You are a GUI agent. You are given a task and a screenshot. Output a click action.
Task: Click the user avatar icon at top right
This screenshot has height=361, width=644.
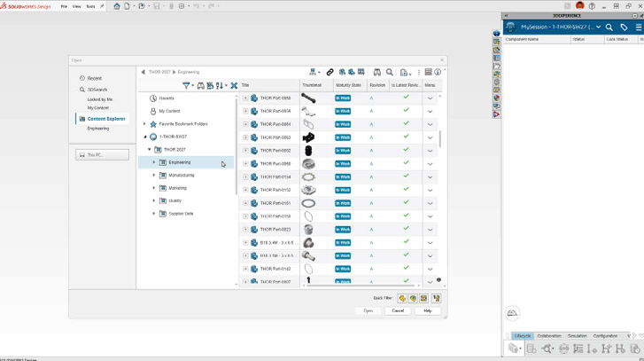pyautogui.click(x=580, y=5)
